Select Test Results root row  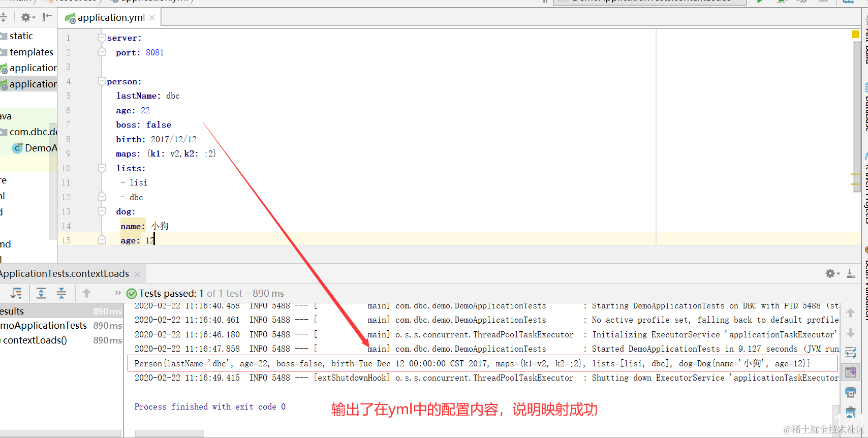point(61,311)
